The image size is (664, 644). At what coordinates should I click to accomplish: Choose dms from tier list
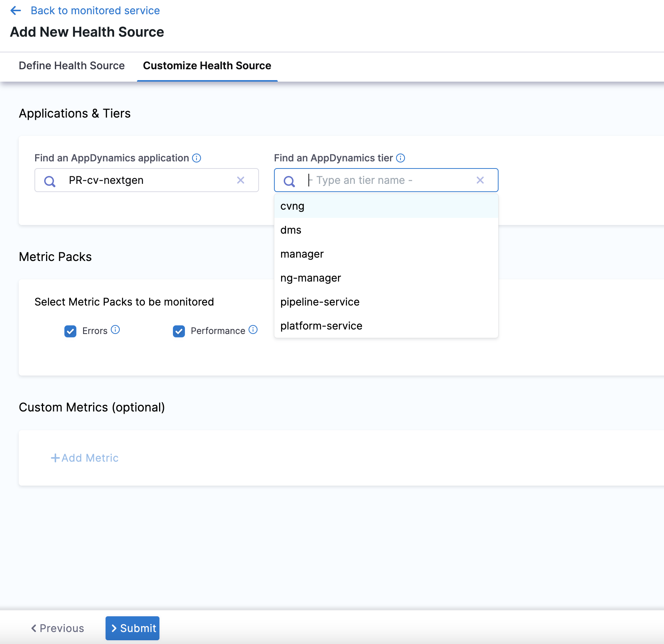pyautogui.click(x=386, y=230)
